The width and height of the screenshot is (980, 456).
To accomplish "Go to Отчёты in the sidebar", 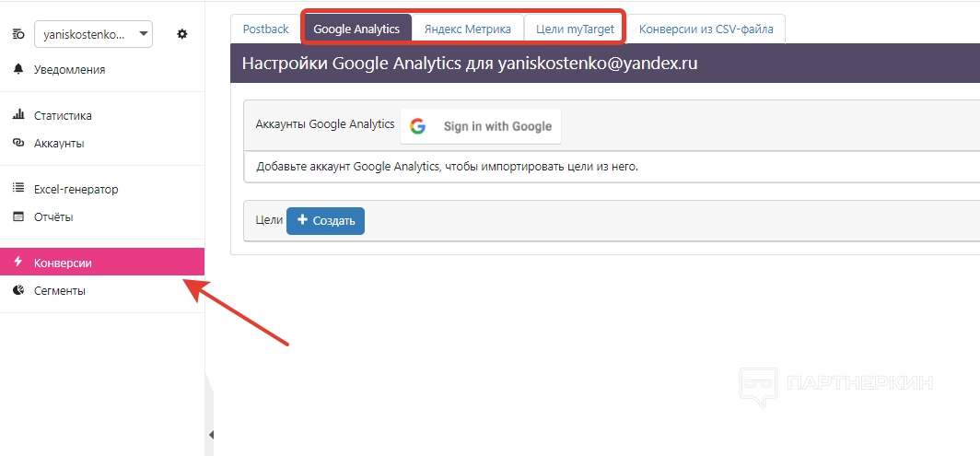I will (x=53, y=216).
